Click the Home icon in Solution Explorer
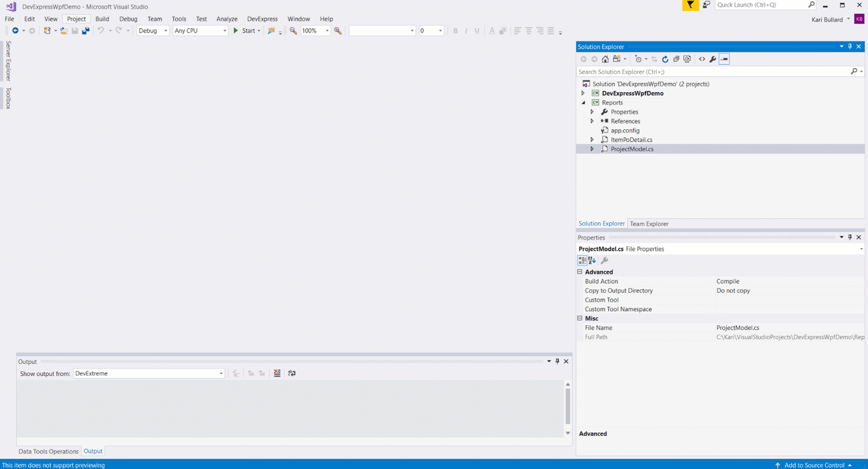 point(605,59)
